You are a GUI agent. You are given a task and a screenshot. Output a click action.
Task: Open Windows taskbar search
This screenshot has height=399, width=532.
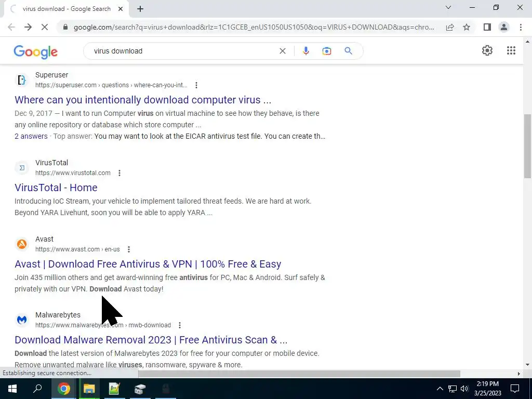[x=37, y=389]
